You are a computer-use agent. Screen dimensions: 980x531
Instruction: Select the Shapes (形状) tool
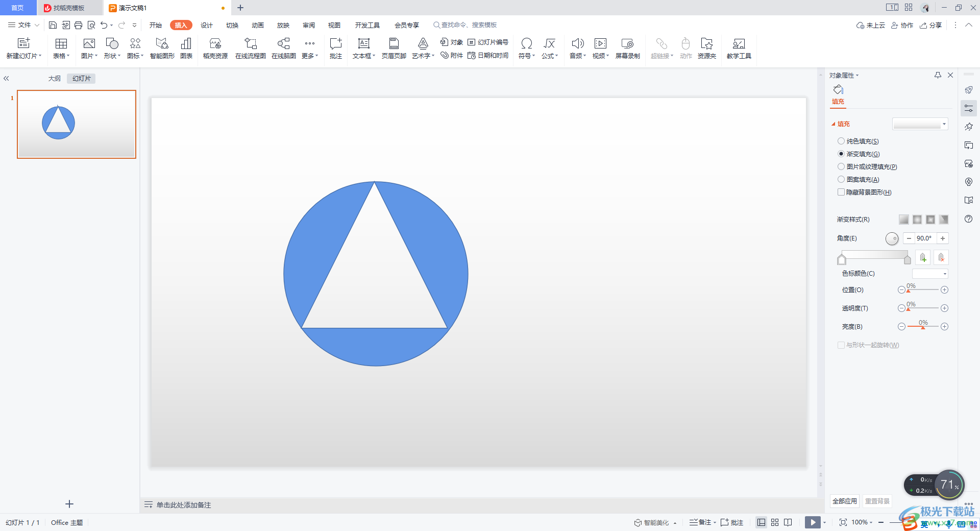coord(112,48)
